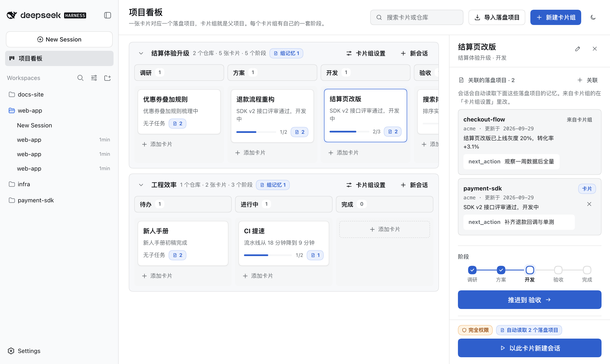This screenshot has width=610, height=364.
Task: Open 组记忆 1 badge in 结算体验升级
Action: (x=286, y=53)
